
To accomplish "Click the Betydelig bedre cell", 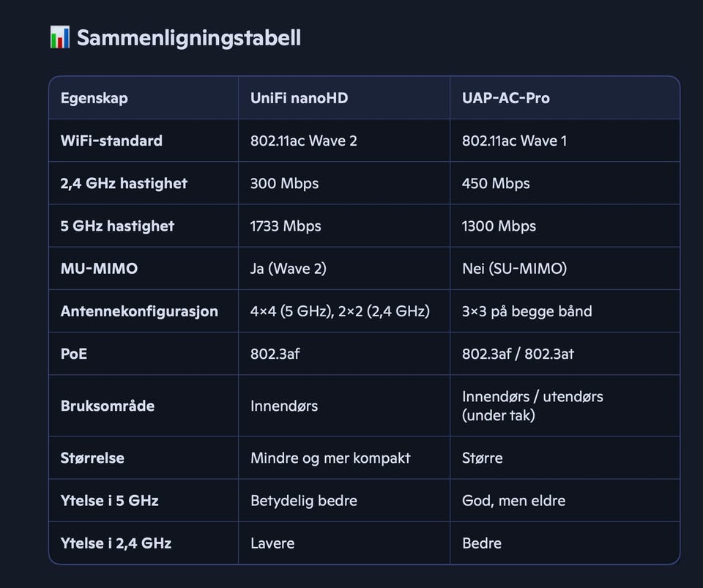I will (303, 501).
